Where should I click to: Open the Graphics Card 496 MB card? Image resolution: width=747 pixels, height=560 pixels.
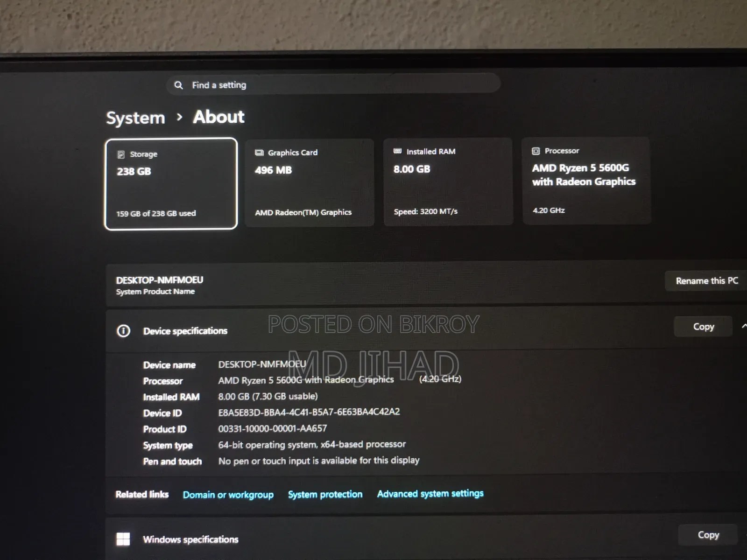pos(310,182)
